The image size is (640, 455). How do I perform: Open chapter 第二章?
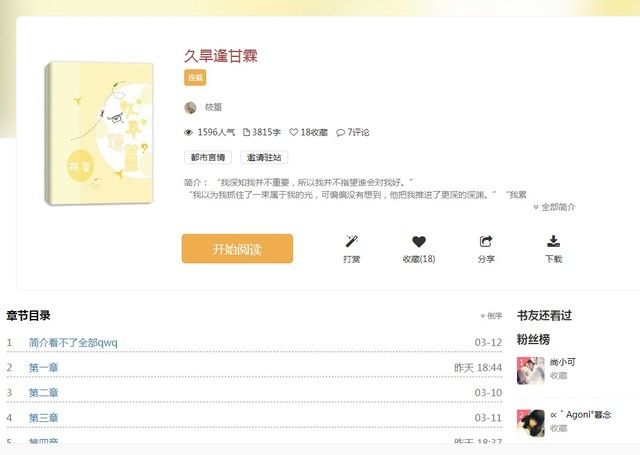pos(43,393)
